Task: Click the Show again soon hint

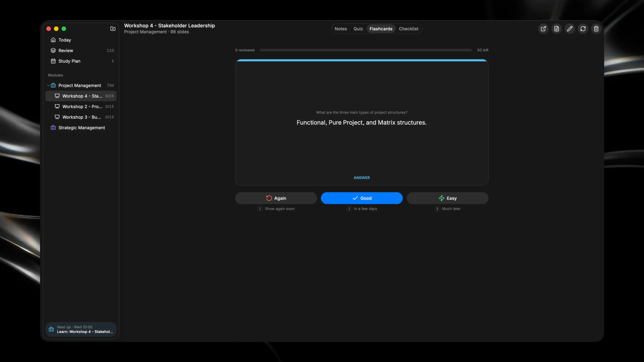Action: (x=280, y=209)
